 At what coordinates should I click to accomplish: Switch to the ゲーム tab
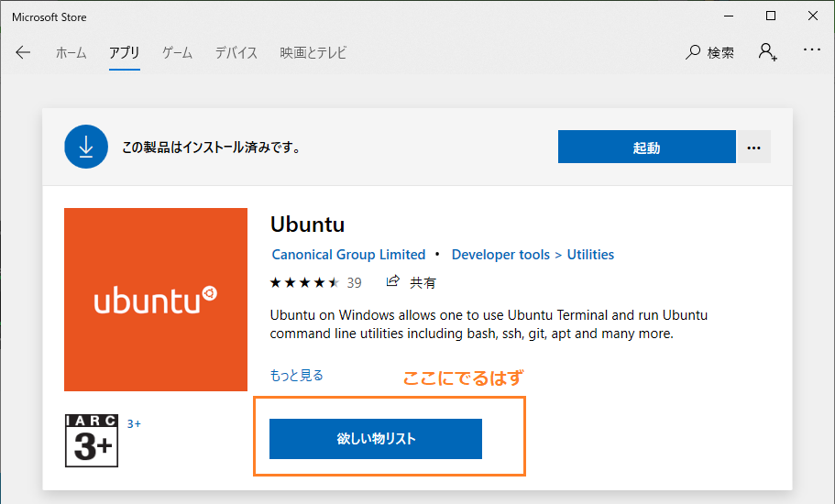[177, 52]
